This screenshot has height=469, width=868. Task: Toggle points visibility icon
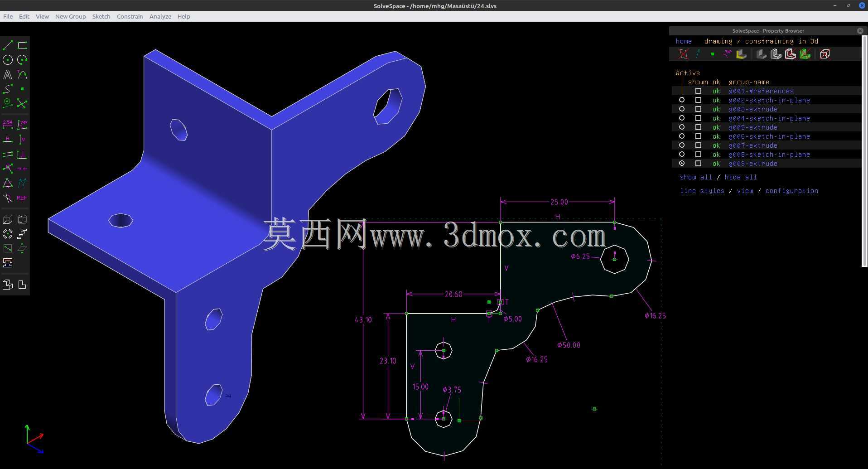713,54
